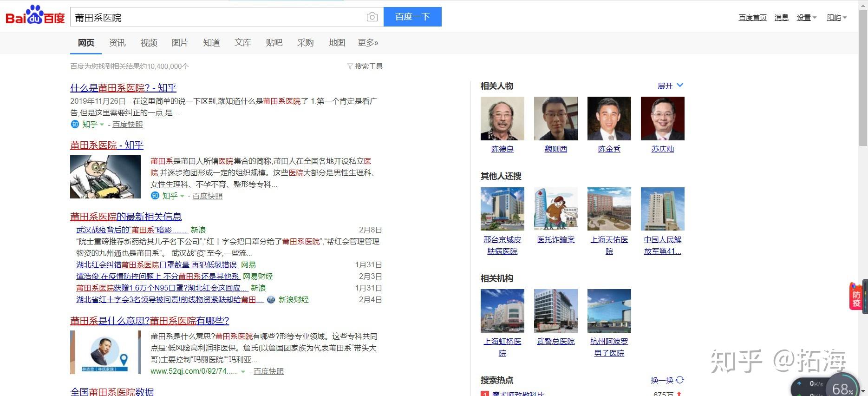Open 阳屿 account dropdown
868x396 pixels.
837,18
